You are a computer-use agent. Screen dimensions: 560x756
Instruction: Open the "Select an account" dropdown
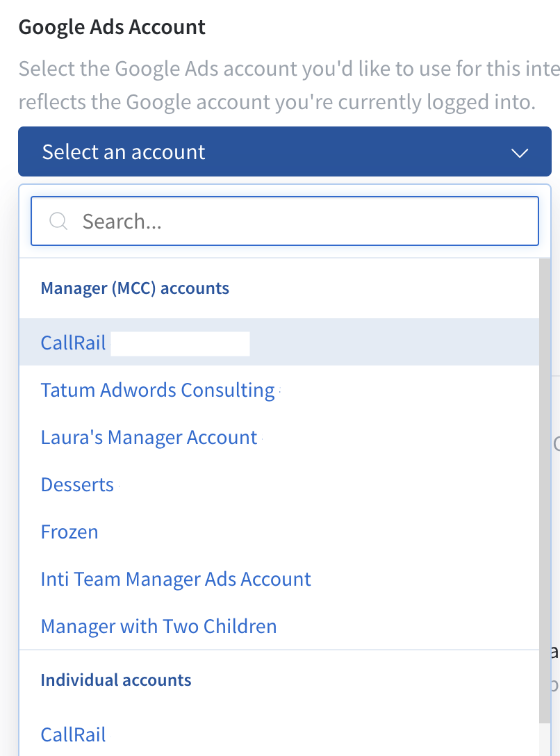pyautogui.click(x=284, y=151)
